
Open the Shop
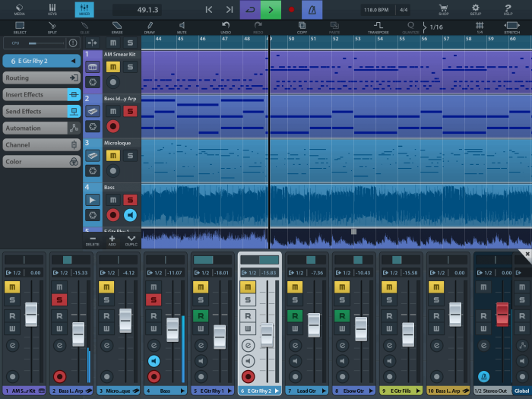443,9
